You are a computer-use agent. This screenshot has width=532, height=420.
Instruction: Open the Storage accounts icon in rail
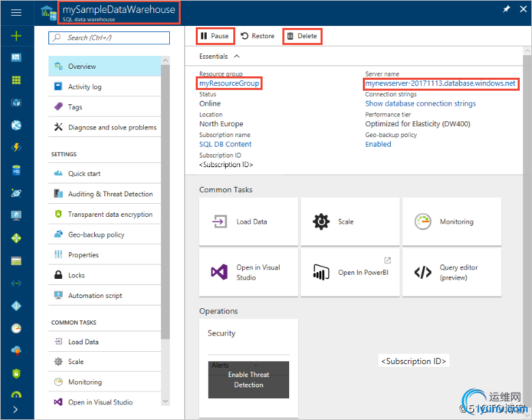tap(16, 261)
